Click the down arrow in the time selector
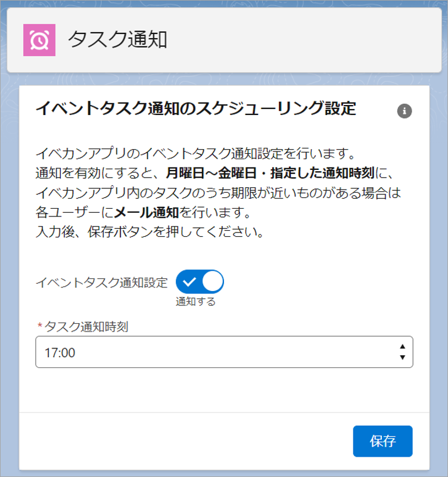The height and width of the screenshot is (477, 448). coord(403,358)
